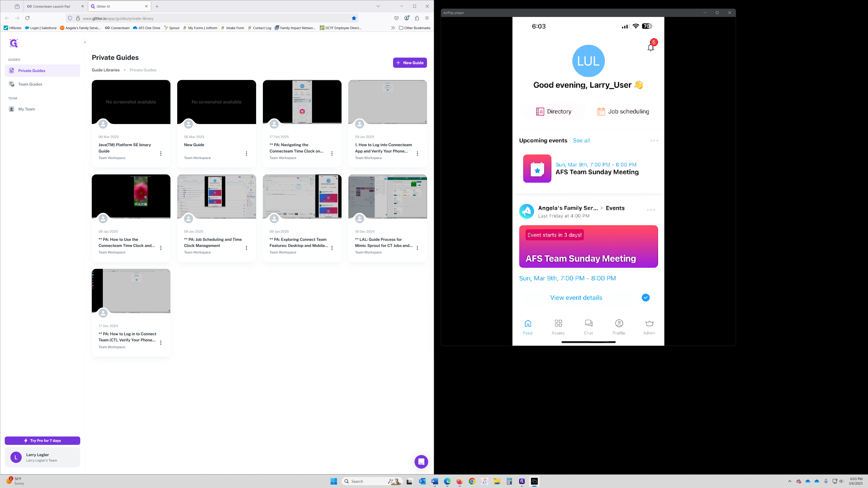
Task: Open File Explorer from the taskbar
Action: pos(497,481)
